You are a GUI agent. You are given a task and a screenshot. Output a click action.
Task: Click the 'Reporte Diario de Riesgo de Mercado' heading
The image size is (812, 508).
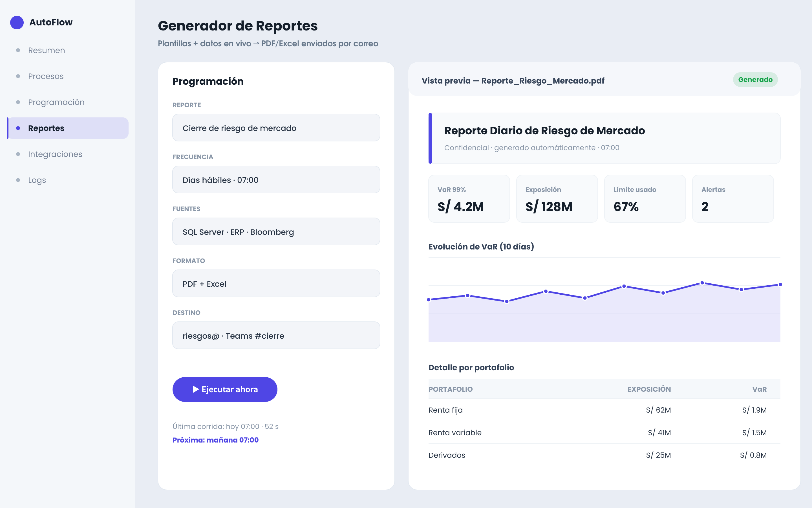544,130
